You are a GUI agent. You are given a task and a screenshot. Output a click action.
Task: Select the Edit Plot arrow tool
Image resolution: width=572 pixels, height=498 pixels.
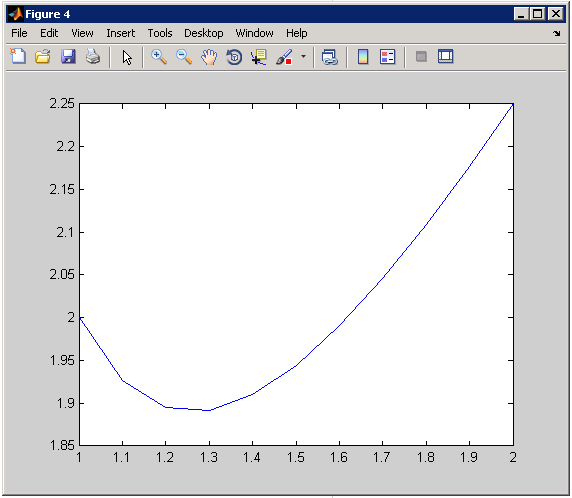[127, 57]
